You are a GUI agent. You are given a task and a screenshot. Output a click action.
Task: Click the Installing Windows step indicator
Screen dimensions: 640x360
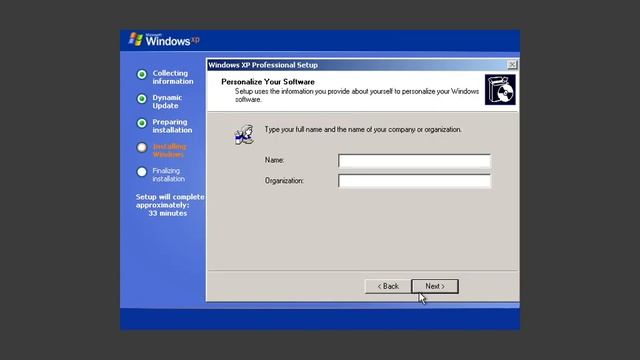(142, 147)
